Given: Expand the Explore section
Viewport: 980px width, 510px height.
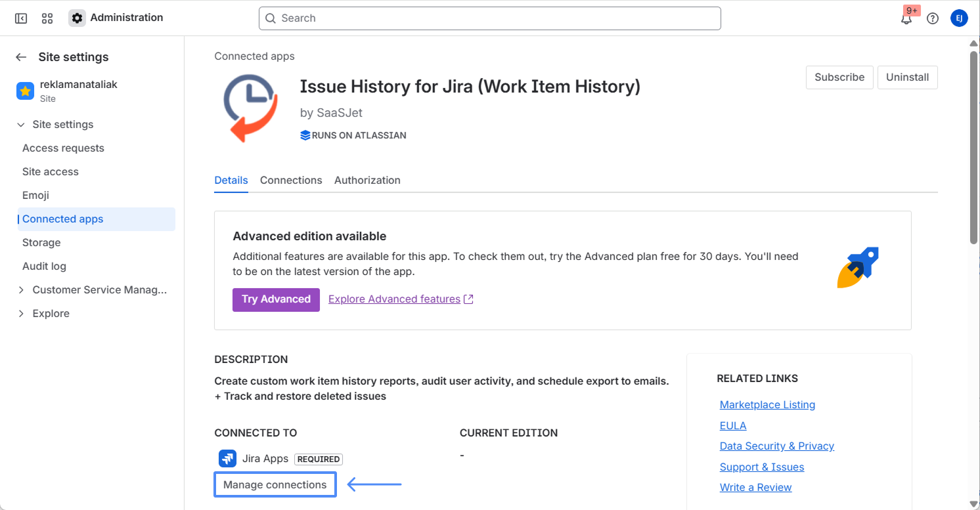Looking at the screenshot, I should click(x=22, y=314).
